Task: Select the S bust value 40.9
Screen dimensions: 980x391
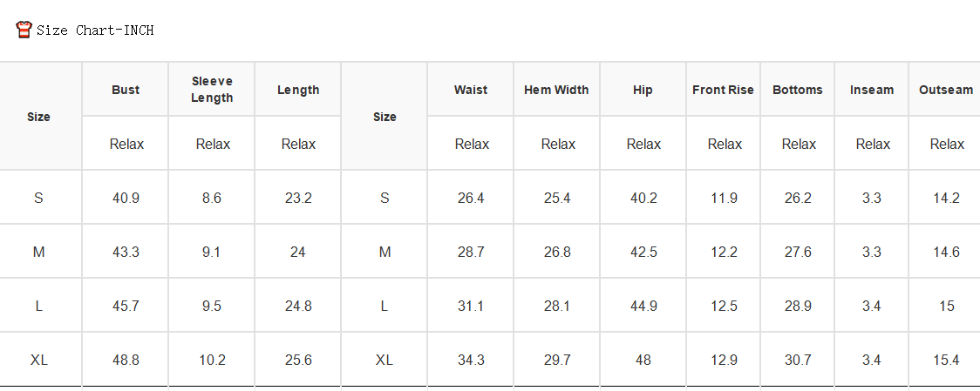Action: pyautogui.click(x=126, y=198)
